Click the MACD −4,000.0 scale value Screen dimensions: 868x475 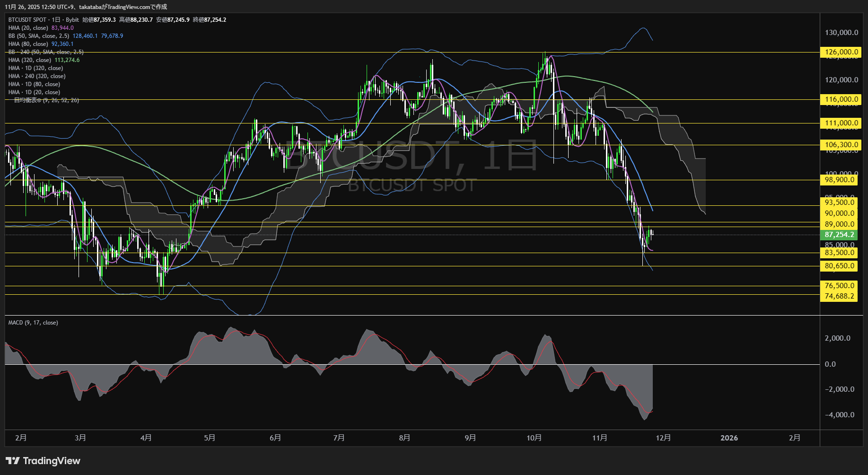(839, 415)
